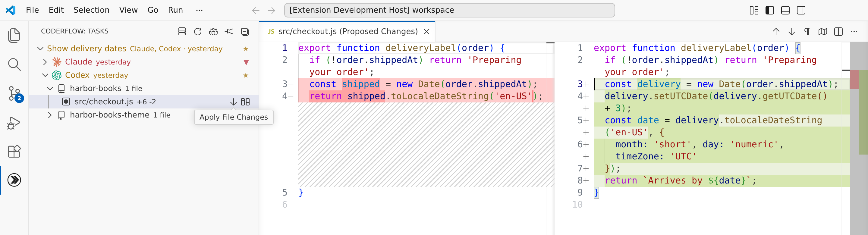Toggle secondary side bar visibility

(801, 11)
